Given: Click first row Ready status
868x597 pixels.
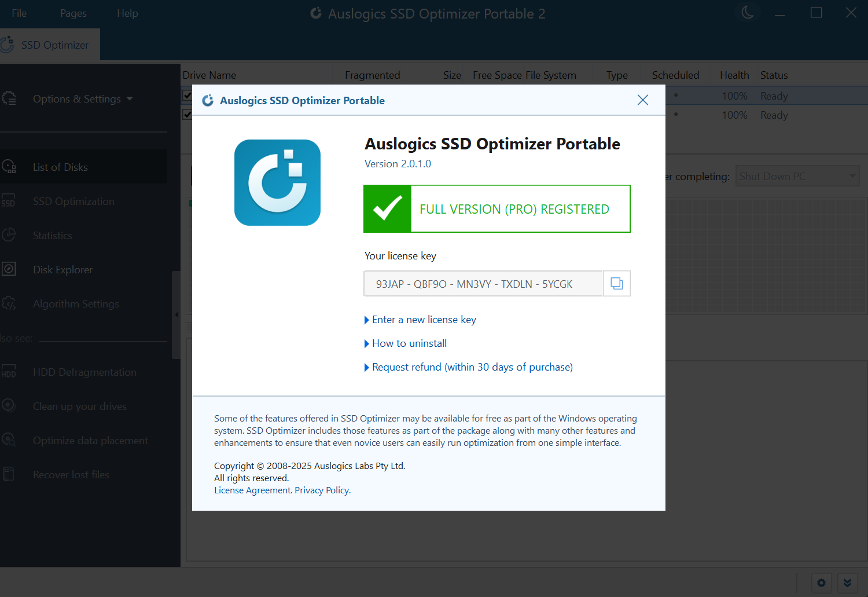Looking at the screenshot, I should tap(774, 96).
